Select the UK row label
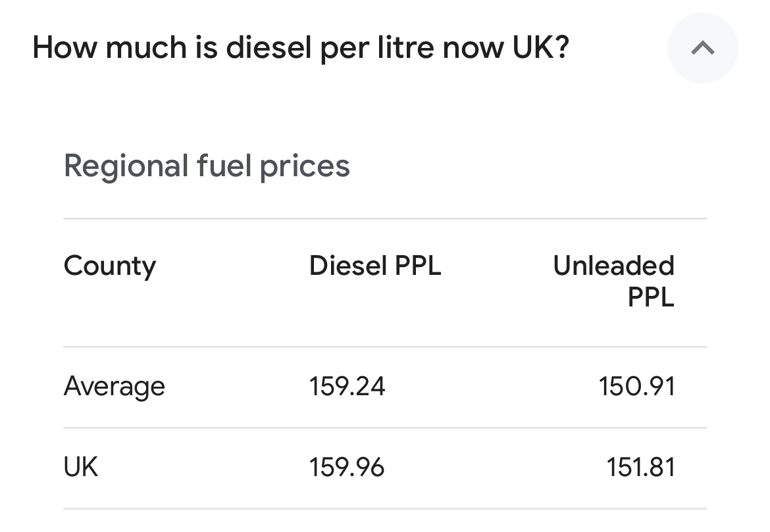 [81, 468]
